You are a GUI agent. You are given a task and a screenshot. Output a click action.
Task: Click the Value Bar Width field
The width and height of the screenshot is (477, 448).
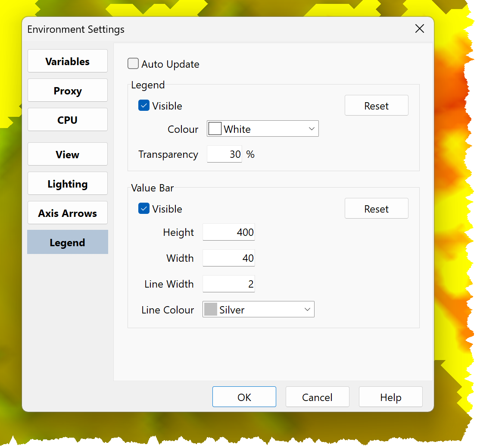(x=229, y=258)
